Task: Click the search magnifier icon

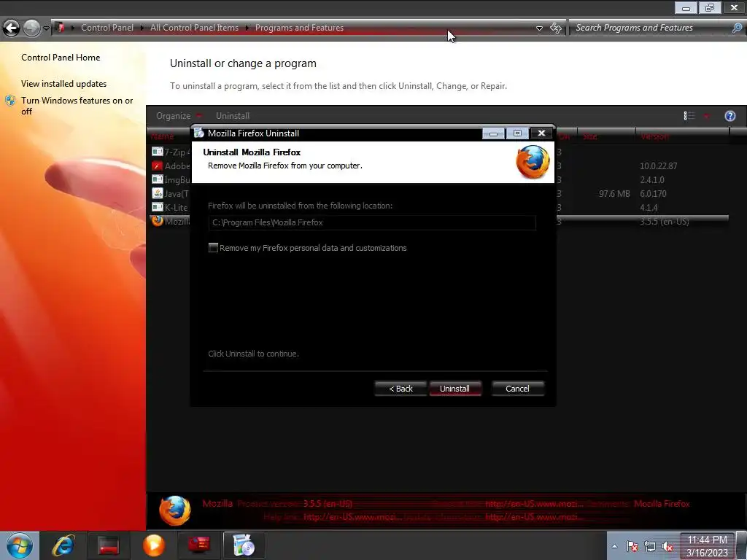Action: [737, 28]
